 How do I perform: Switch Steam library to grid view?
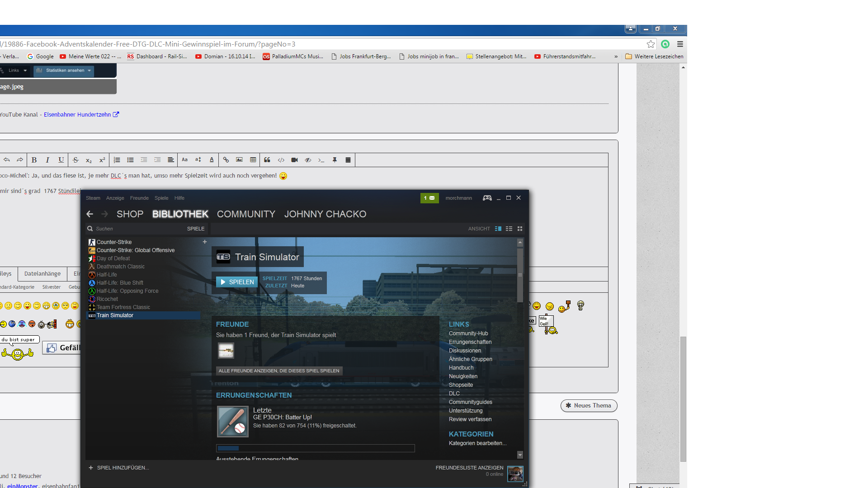(520, 229)
